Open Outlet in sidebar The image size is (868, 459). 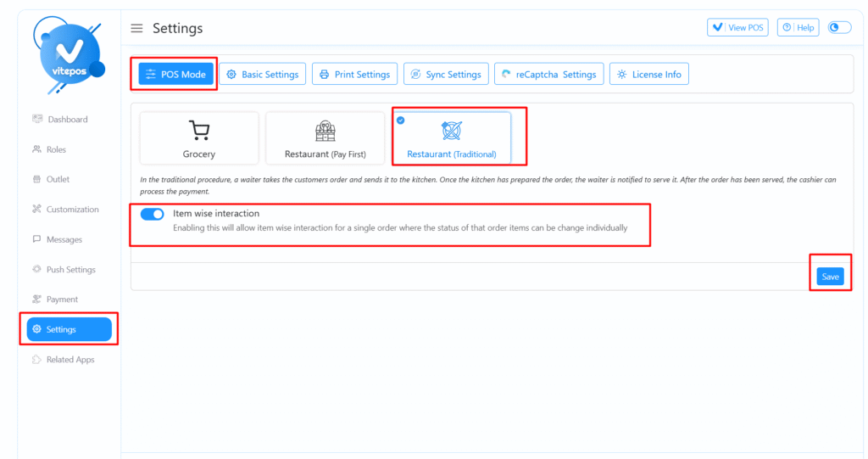tap(58, 179)
